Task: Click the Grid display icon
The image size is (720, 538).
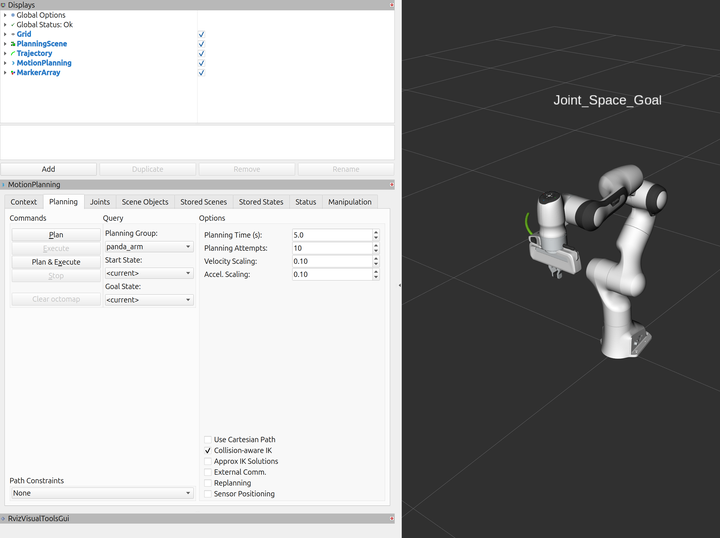Action: pyautogui.click(x=13, y=34)
